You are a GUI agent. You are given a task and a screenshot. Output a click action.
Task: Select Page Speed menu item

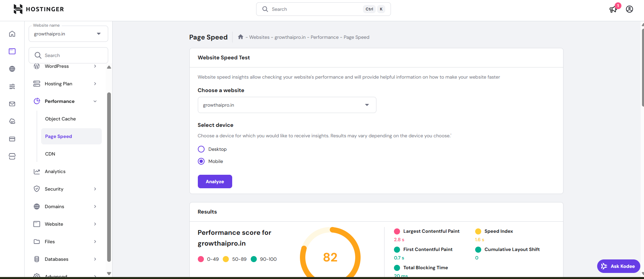tap(71, 136)
